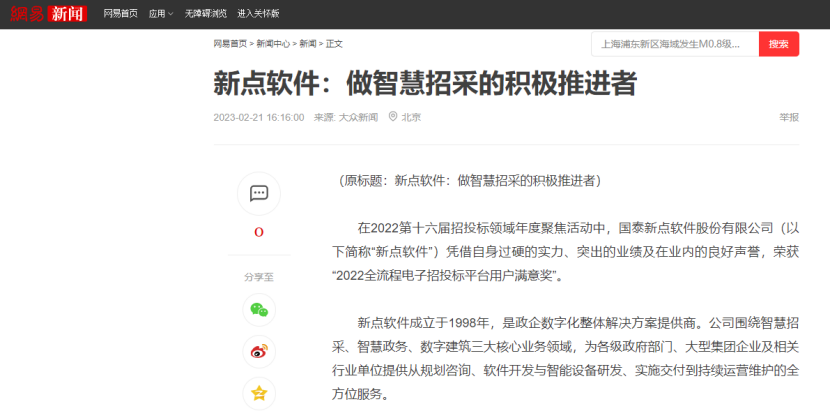The height and width of the screenshot is (411, 831).
Task: Focus the search input field
Action: click(x=675, y=44)
